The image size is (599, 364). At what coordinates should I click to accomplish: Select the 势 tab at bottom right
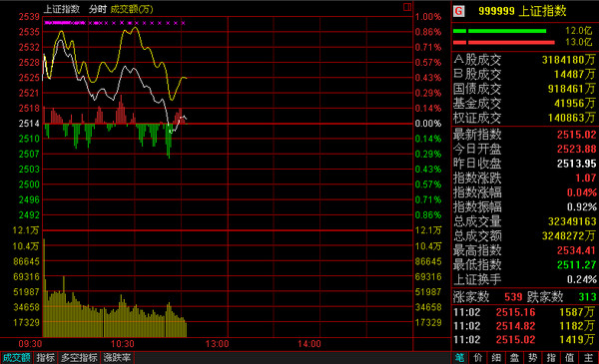pos(532,357)
